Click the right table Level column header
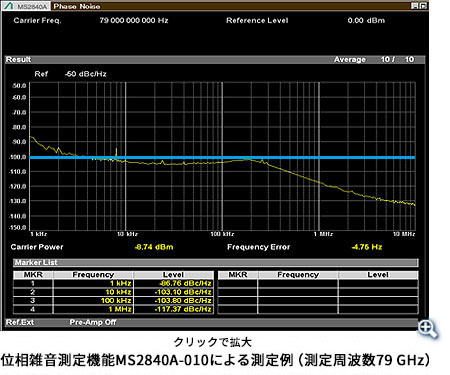Screen dimensions: 450x375 tap(378, 275)
